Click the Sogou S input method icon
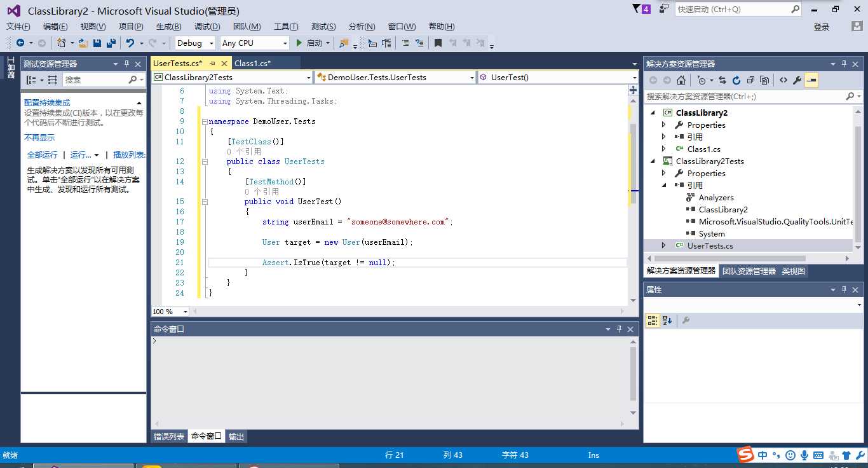The width and height of the screenshot is (868, 468). 745,455
